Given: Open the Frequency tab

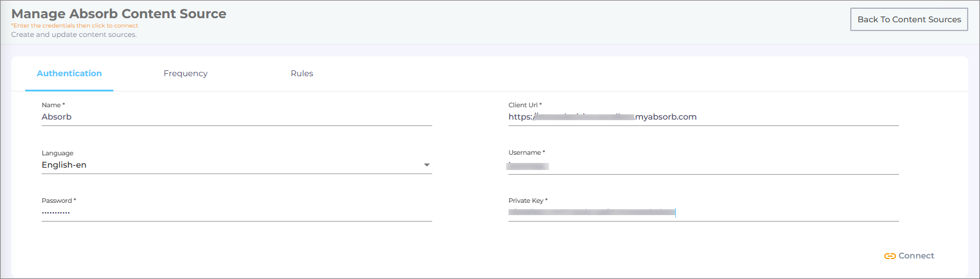Looking at the screenshot, I should (186, 73).
